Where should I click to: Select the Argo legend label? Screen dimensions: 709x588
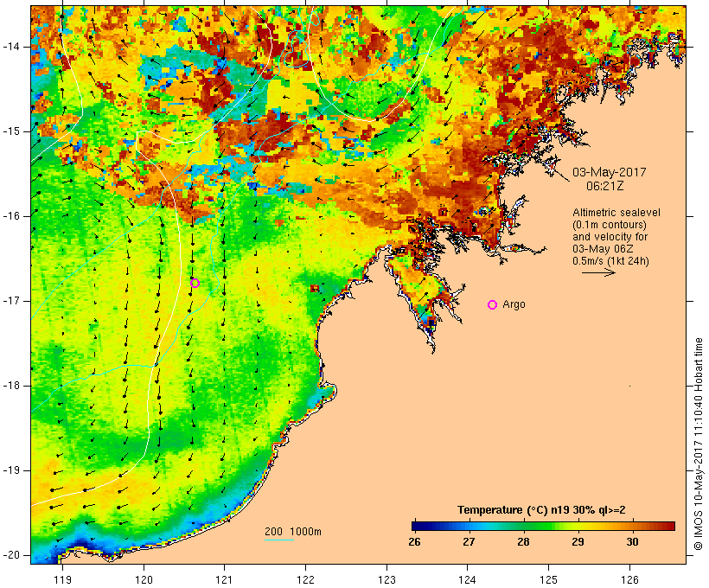(x=514, y=304)
